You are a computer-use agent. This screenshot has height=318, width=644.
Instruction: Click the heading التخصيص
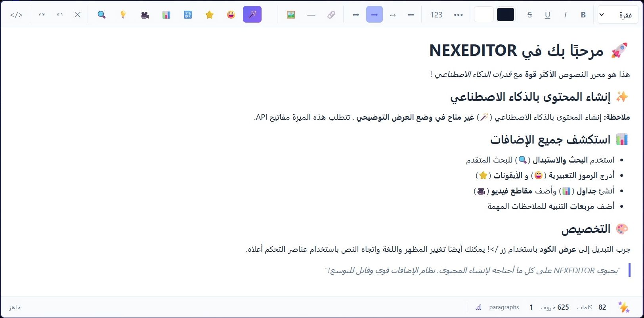[x=595, y=229]
